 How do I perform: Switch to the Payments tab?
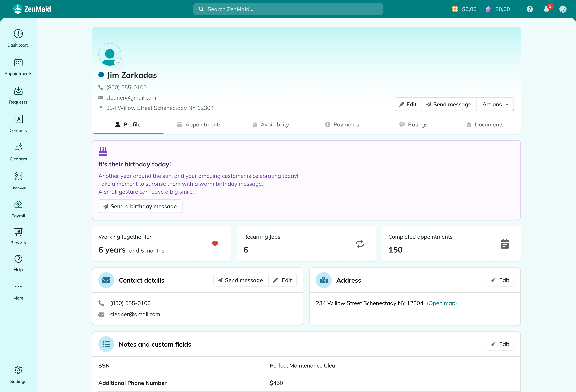point(342,124)
